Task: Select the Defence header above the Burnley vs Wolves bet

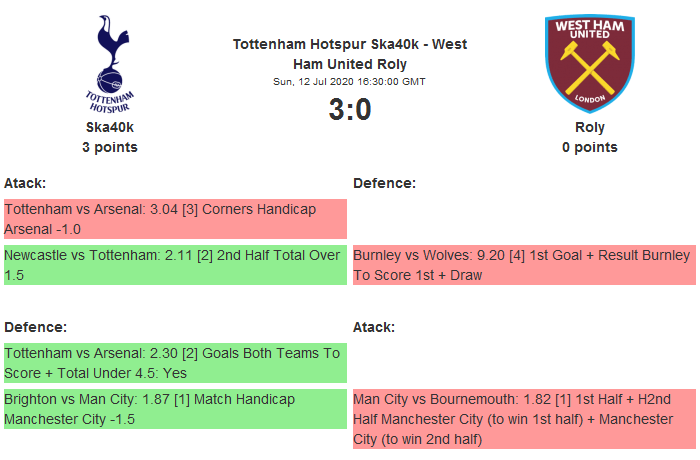Action: 384,183
